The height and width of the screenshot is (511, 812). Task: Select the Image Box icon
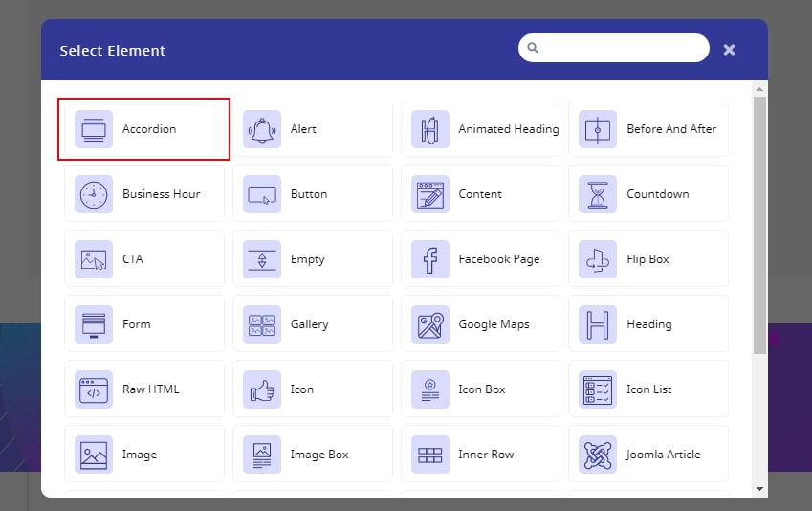[x=262, y=455]
